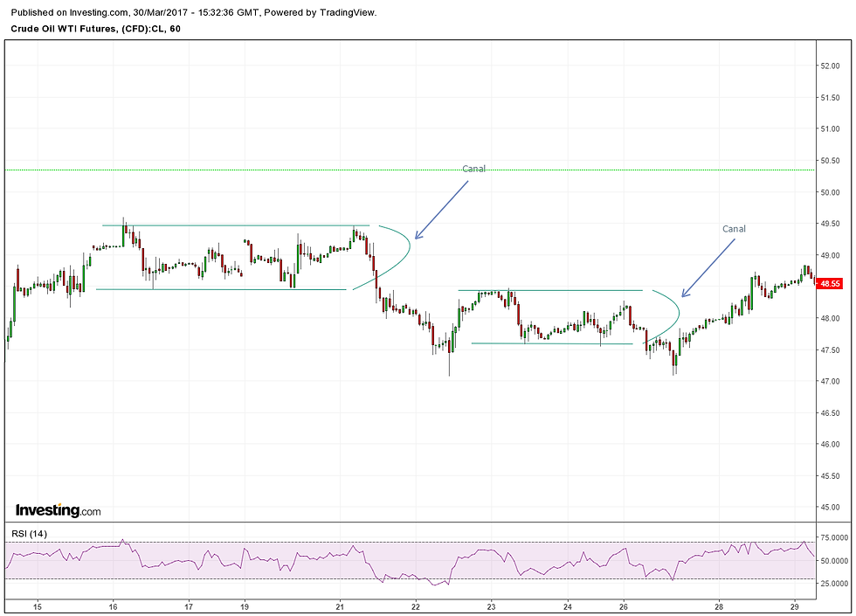Screen dimensions: 856x616
Task: Click the 52.00 price axis label
Action: pos(831,66)
